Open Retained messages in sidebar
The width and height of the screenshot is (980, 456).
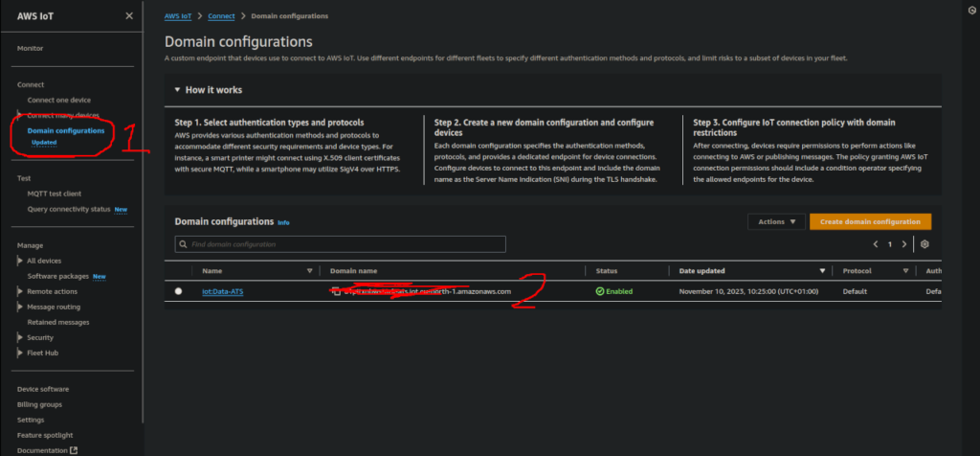pos(58,322)
